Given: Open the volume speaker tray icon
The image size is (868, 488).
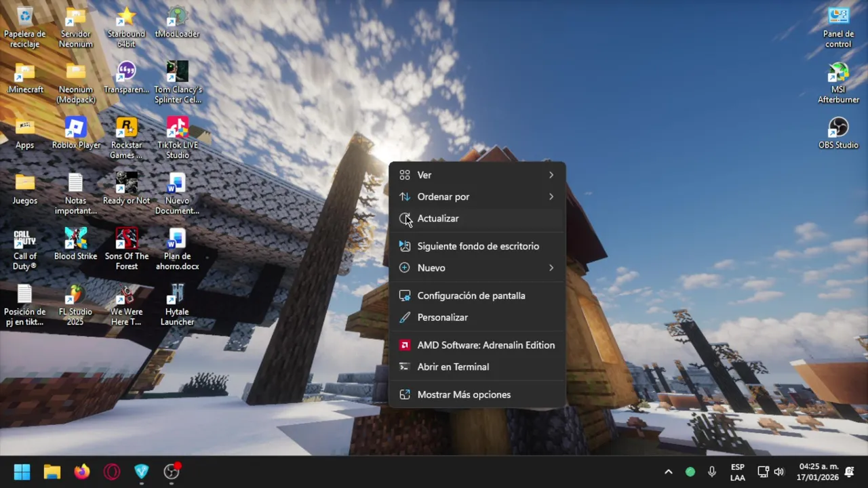Looking at the screenshot, I should coord(778,472).
